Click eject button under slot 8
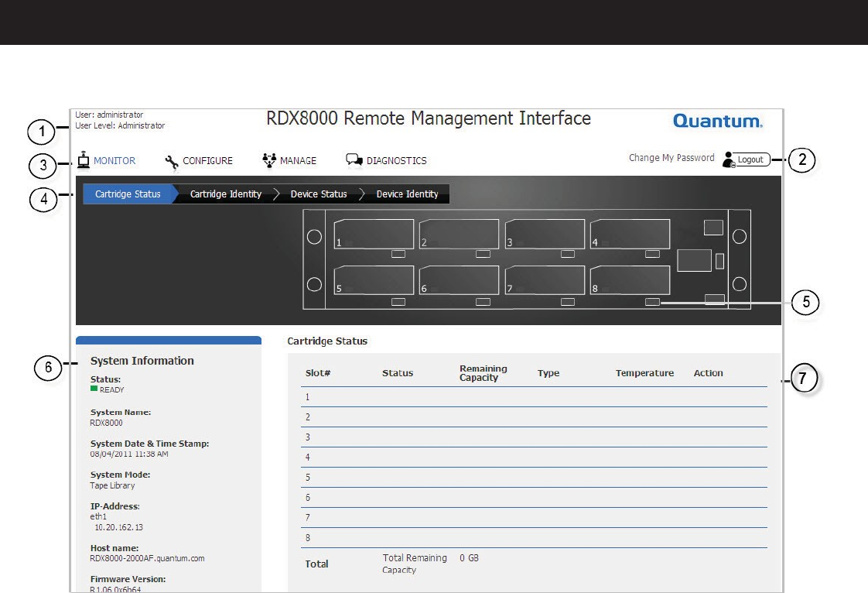This screenshot has height=593, width=868. coord(653,302)
